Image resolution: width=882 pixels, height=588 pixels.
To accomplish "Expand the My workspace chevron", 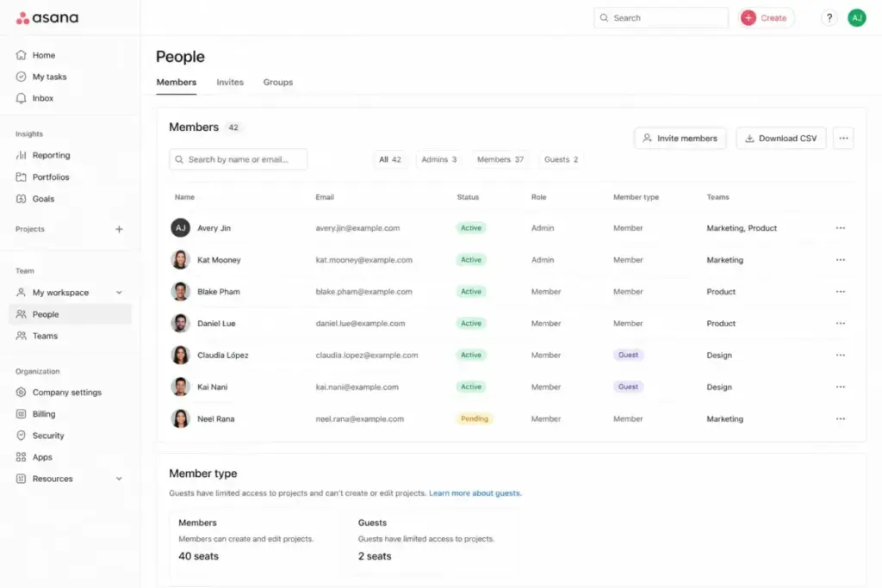I will pos(119,293).
